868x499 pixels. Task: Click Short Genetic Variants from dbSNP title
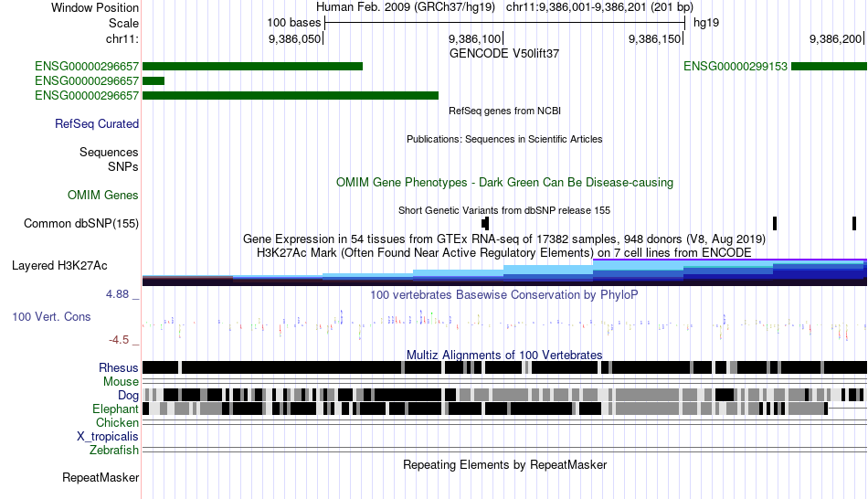504,210
